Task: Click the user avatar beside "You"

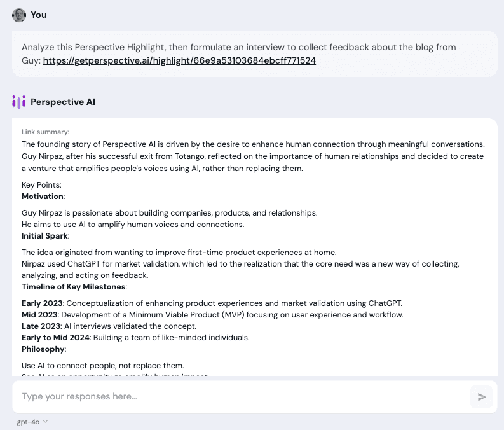Action: click(x=19, y=15)
